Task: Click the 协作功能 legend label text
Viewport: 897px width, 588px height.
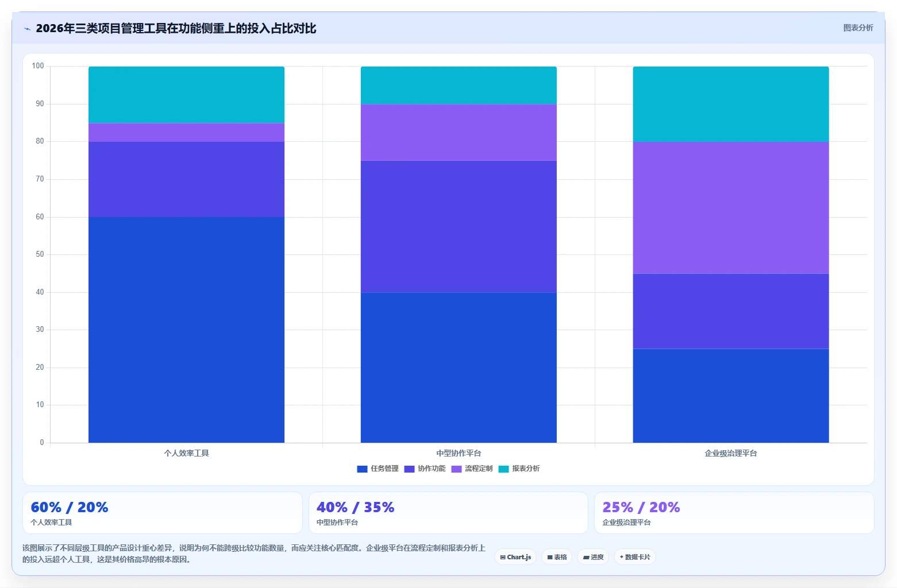Action: click(x=432, y=469)
